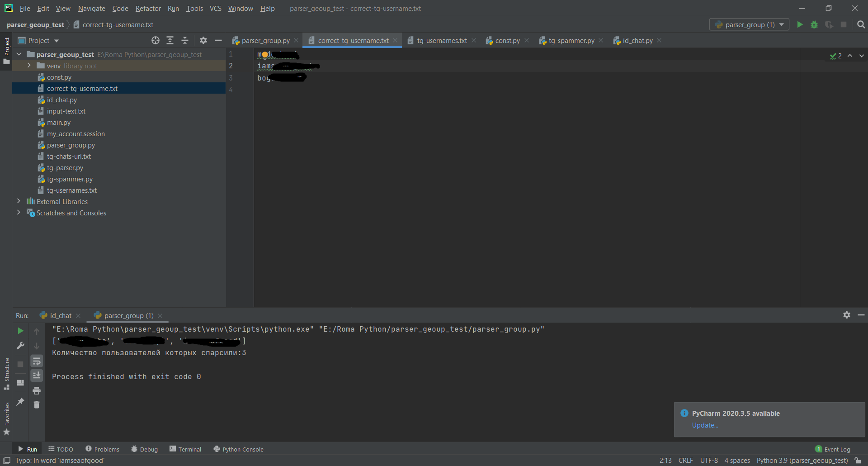Click Favorites side tool button
Screen dimensions: 868x466
[x=7, y=418]
